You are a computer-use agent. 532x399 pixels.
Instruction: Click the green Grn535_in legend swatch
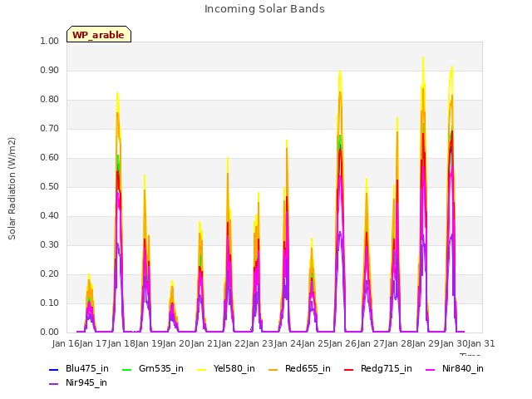[x=126, y=369]
